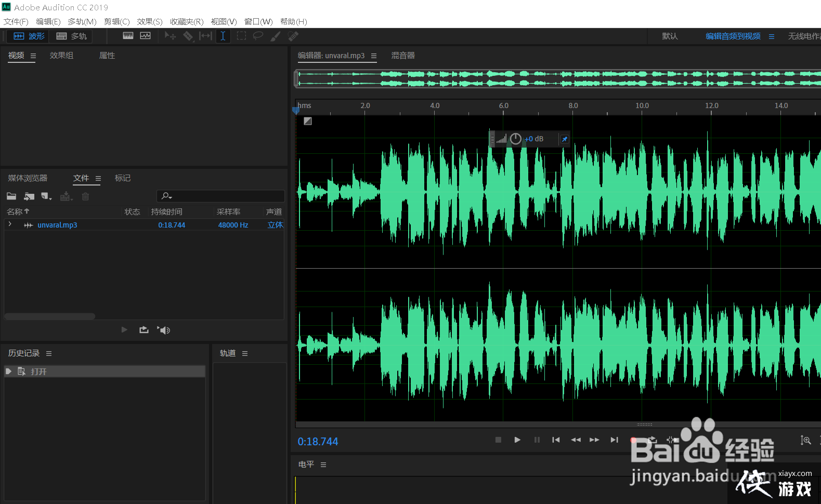Open the Insert into Multitrack dropdown
821x504 pixels.
coord(66,196)
